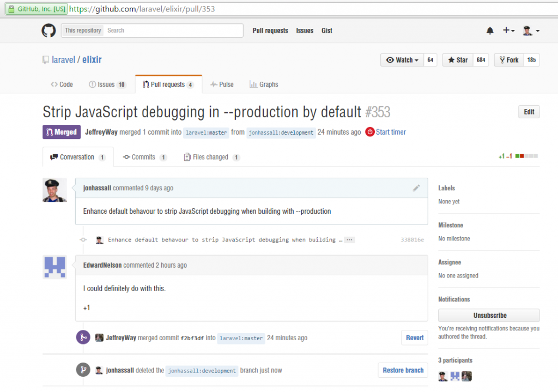Click JeffreyWay small avatar in merge event
Screen dimensions: 558x392
tap(100, 337)
